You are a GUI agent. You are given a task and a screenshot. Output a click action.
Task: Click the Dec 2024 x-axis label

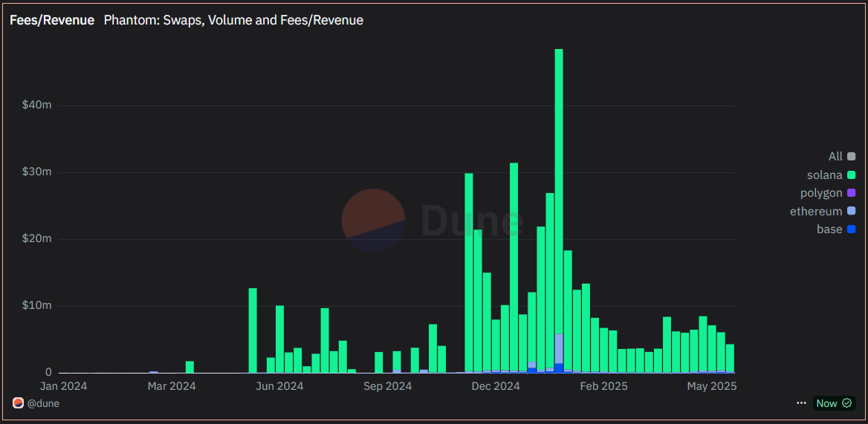pyautogui.click(x=496, y=386)
